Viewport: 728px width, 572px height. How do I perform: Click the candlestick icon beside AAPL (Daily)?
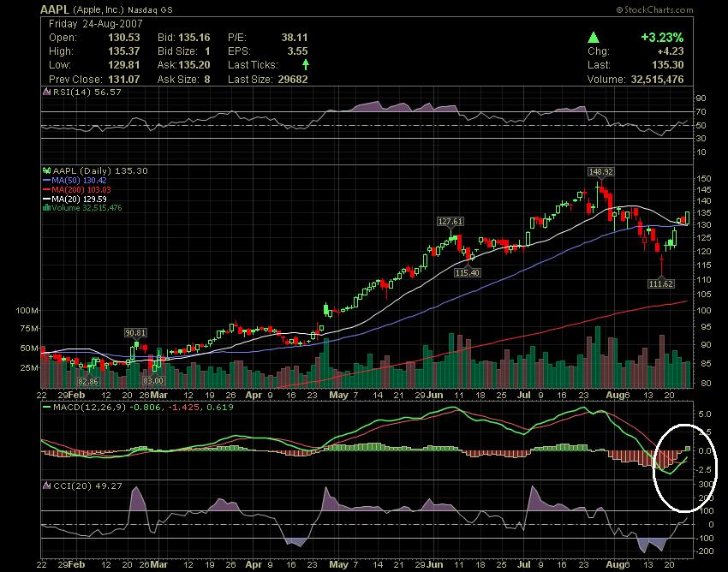click(x=46, y=171)
